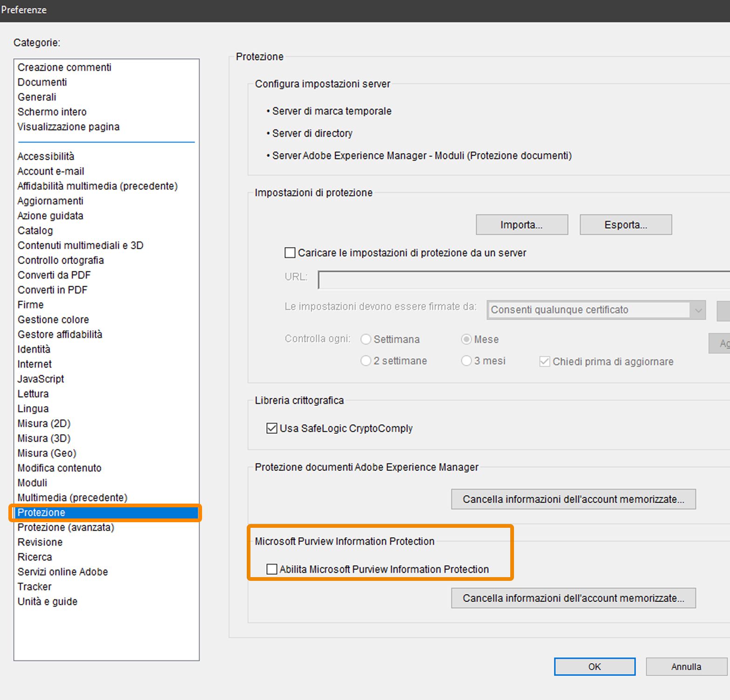Clear stored account info under Adobe Experience Manager
Viewport: 730px width, 700px height.
[x=574, y=499]
